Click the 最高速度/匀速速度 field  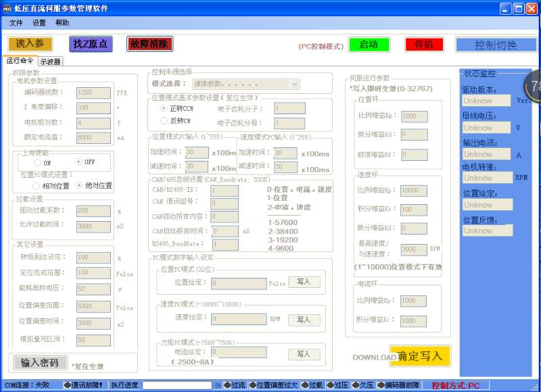(x=414, y=249)
